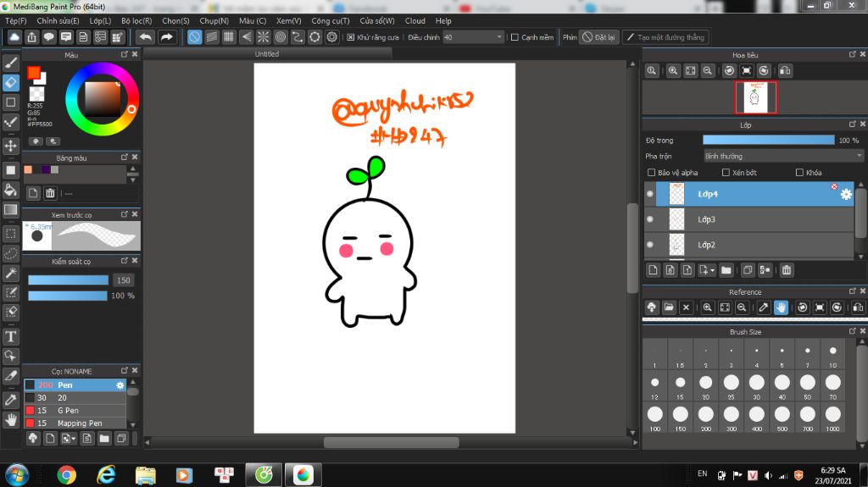Open the cloud icon in the toolbar

14,37
